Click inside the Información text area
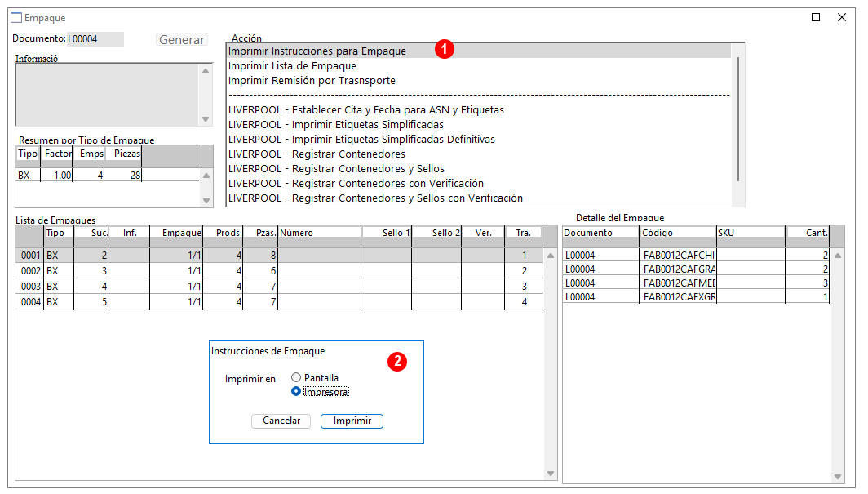Viewport: 868px width, 494px height. click(x=108, y=95)
